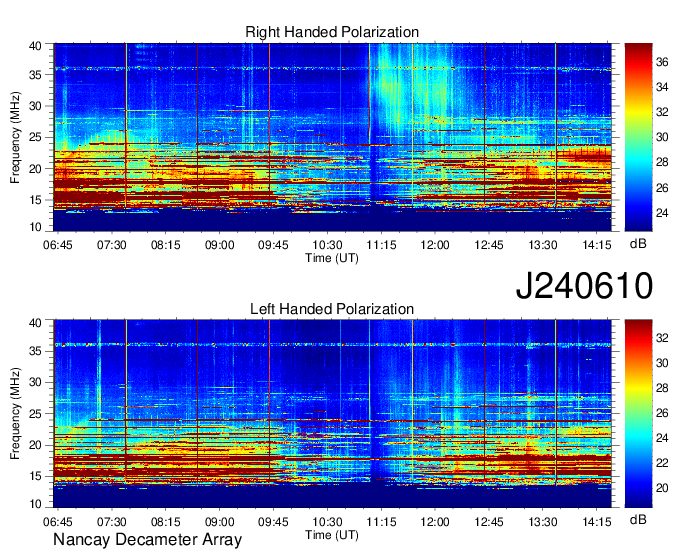Click the 35 MHz tick of the right-handed plot
680x552 pixels.
tap(35, 75)
